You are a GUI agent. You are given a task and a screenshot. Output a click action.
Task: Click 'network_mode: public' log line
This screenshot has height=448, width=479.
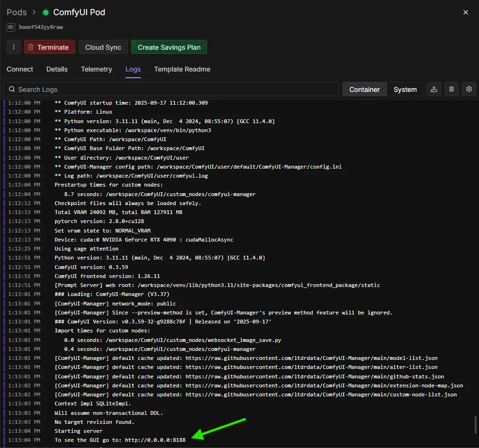pyautogui.click(x=115, y=304)
